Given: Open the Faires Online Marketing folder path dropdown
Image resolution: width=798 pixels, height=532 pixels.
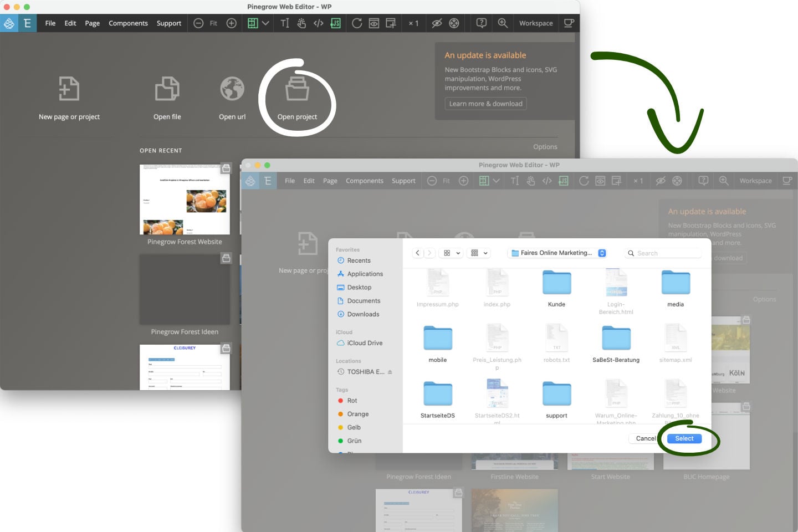Looking at the screenshot, I should pos(557,253).
